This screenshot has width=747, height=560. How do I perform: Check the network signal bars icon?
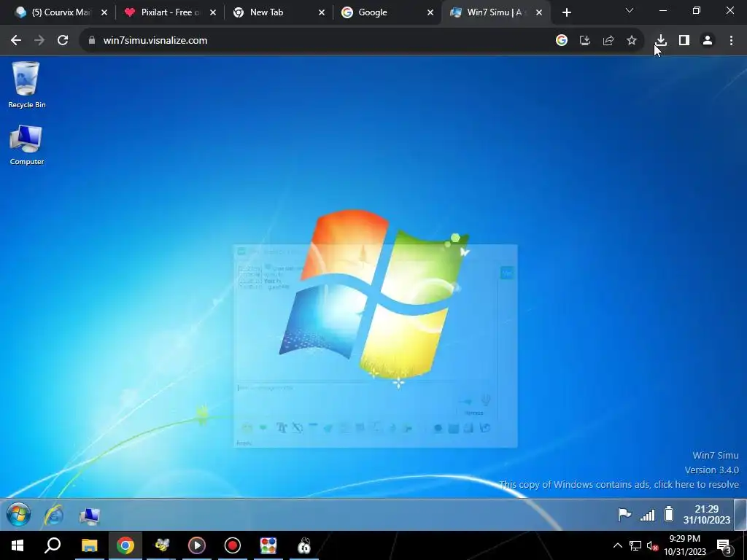click(x=648, y=515)
